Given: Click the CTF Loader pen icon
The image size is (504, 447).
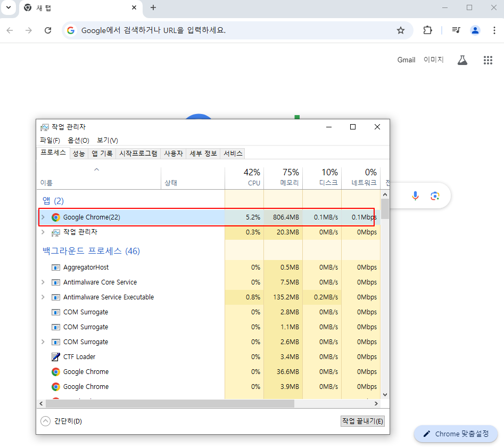Looking at the screenshot, I should [x=56, y=356].
